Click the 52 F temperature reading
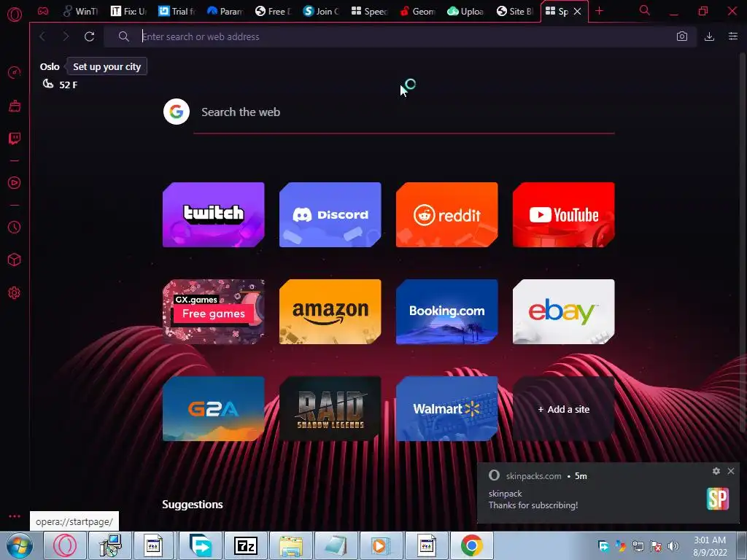This screenshot has width=747, height=560. 68,85
